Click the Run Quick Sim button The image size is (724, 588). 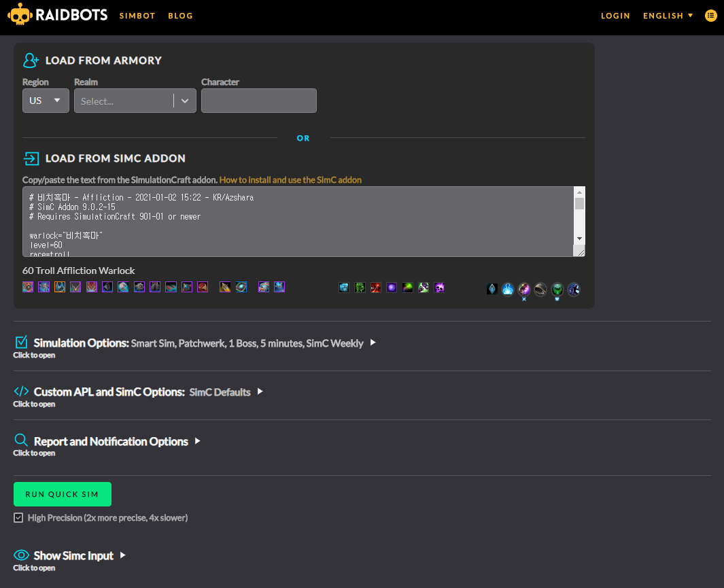coord(63,494)
